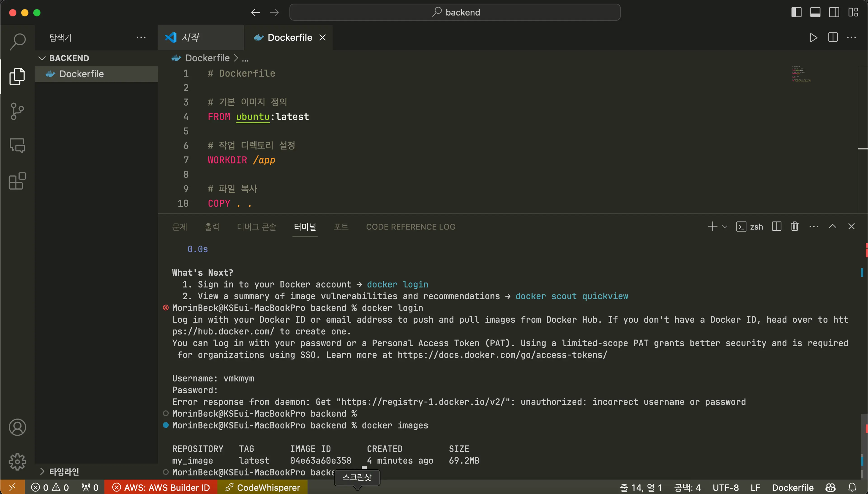Open terminal panel more actions ellipsis
This screenshot has height=494, width=868.
(814, 226)
